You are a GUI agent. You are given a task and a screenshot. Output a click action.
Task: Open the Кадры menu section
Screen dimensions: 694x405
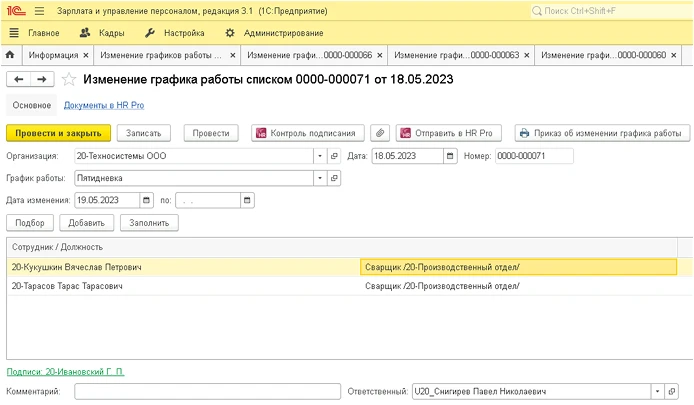click(103, 33)
